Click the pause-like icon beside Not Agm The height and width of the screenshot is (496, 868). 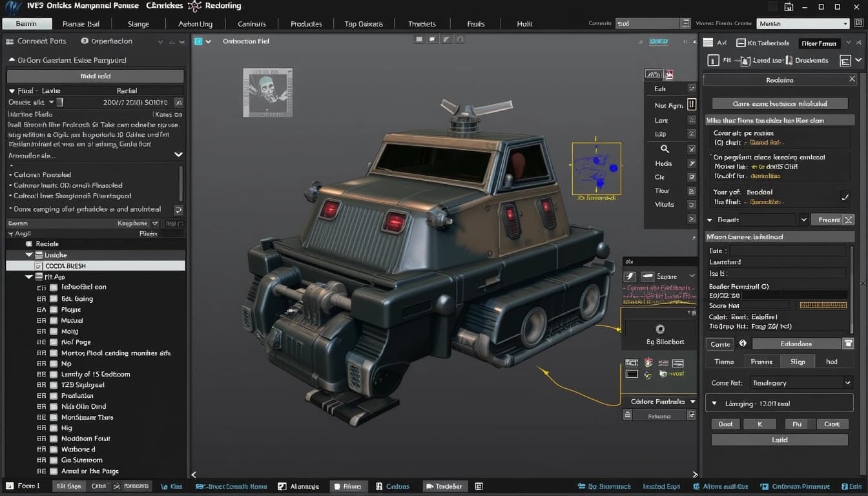click(x=691, y=105)
